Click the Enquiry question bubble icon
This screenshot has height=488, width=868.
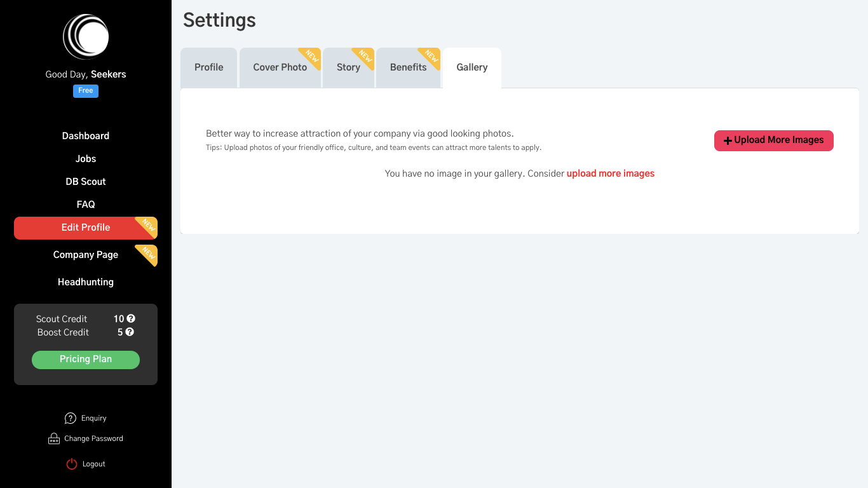pos(71,418)
